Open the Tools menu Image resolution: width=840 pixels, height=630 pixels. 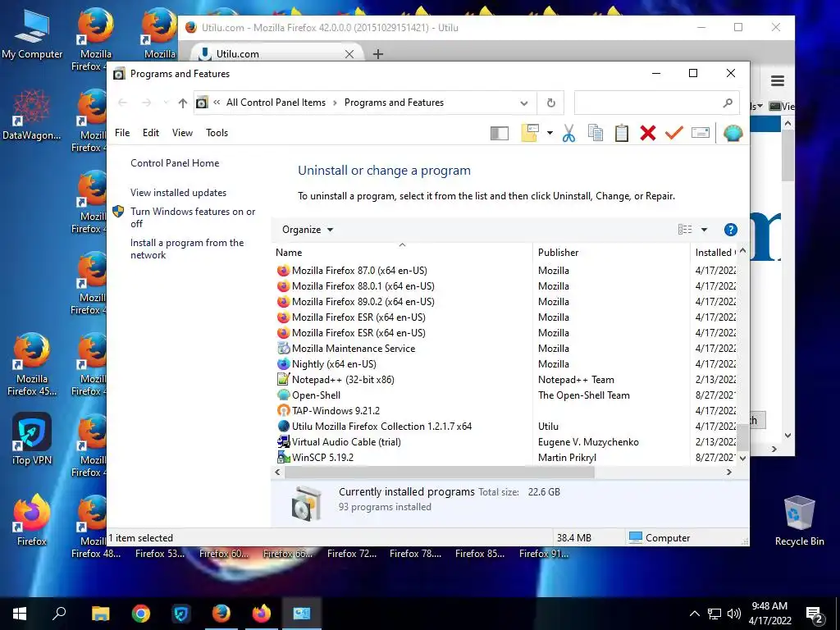(x=217, y=133)
